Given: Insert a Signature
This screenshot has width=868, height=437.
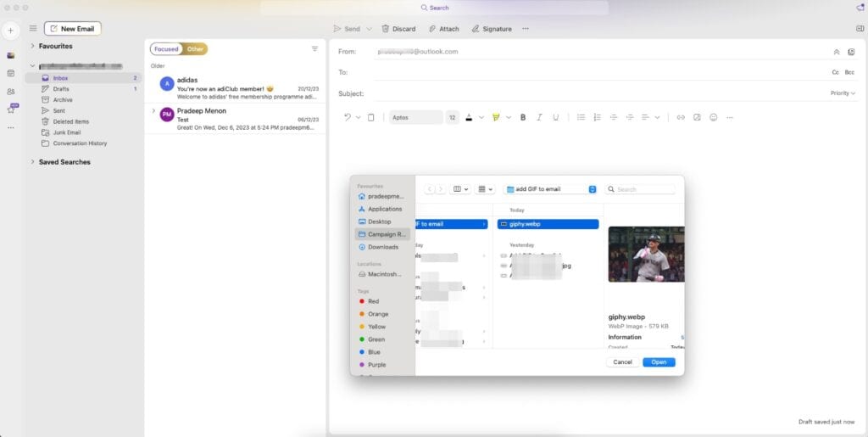Looking at the screenshot, I should (x=492, y=29).
